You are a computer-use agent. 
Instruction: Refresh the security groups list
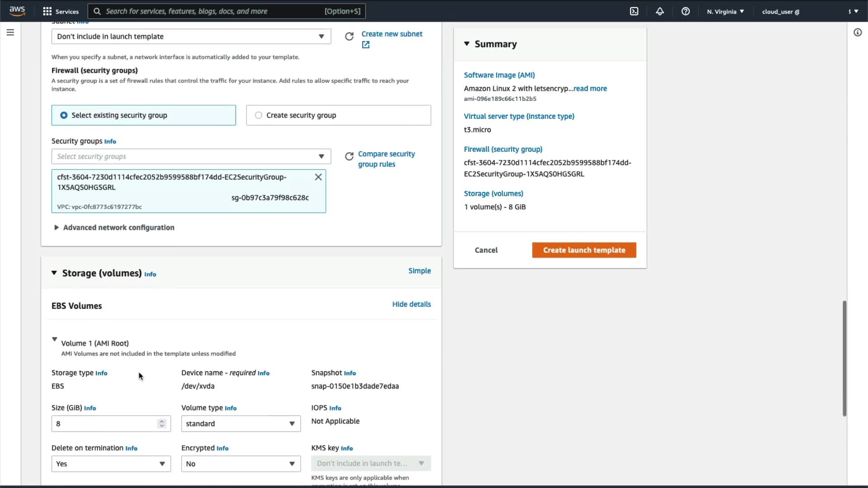[x=349, y=156]
